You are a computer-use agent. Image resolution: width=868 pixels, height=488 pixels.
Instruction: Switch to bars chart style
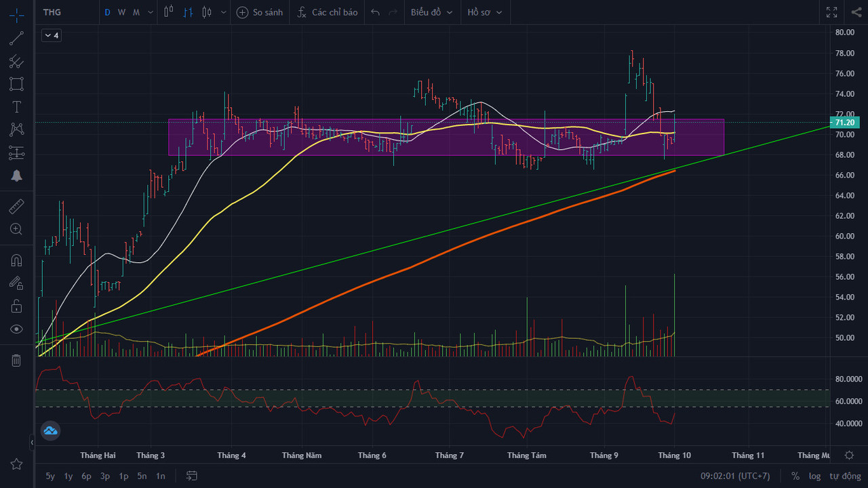click(189, 12)
